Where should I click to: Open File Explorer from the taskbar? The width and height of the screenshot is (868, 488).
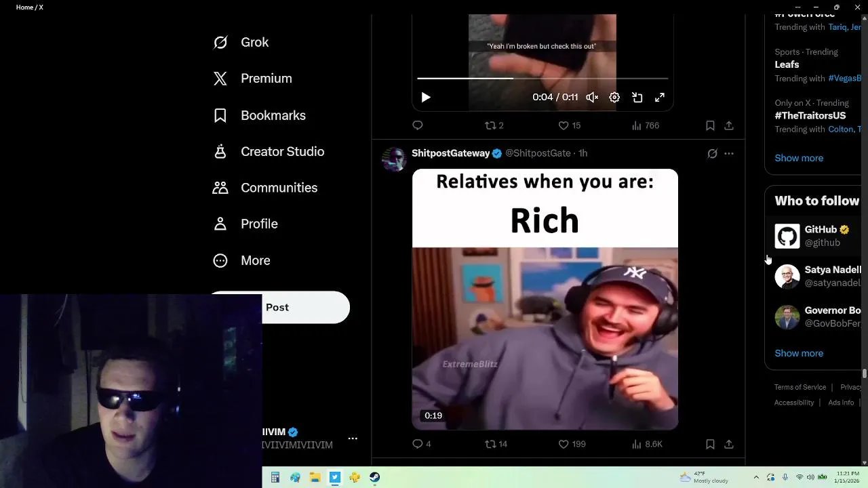pyautogui.click(x=315, y=478)
